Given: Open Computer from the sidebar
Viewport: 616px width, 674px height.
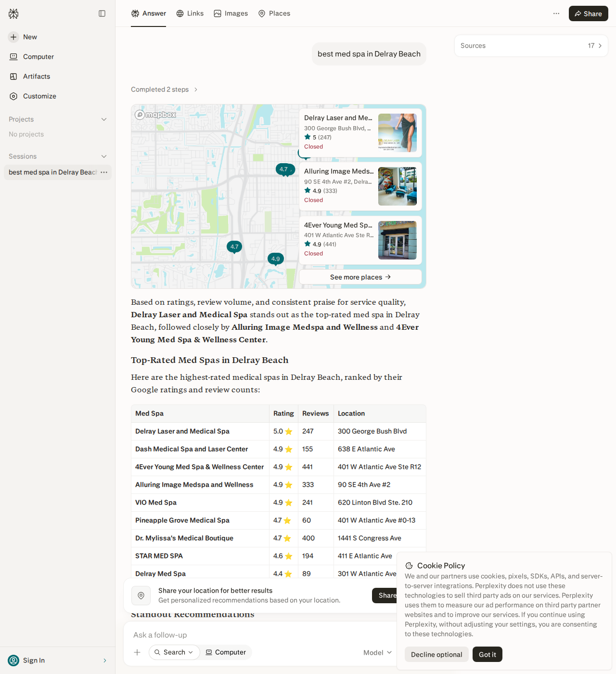Looking at the screenshot, I should point(32,57).
